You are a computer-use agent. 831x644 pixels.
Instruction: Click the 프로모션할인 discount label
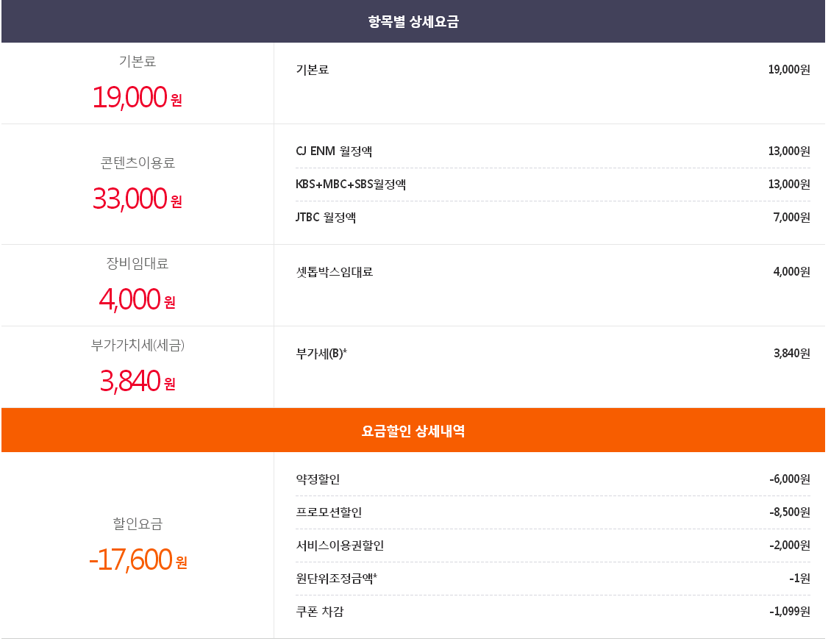pos(329,512)
